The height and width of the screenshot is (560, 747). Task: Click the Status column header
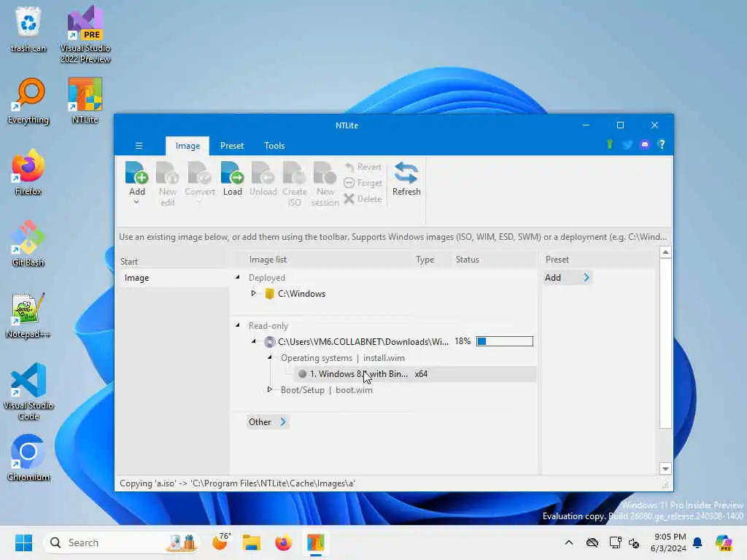point(467,260)
